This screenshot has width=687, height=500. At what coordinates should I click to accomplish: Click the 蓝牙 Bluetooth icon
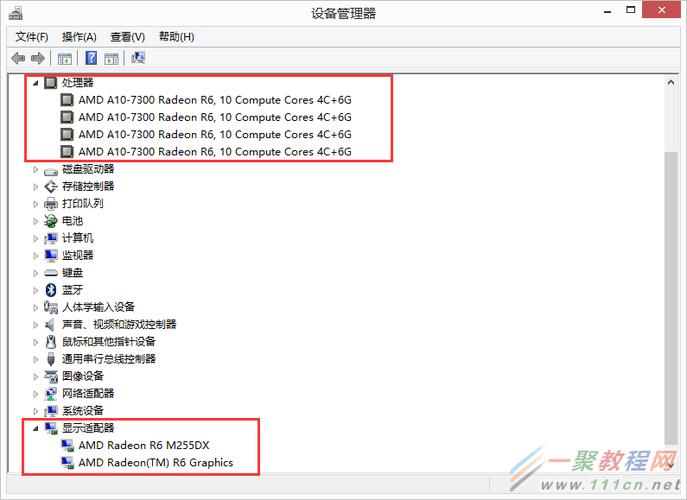pos(51,290)
